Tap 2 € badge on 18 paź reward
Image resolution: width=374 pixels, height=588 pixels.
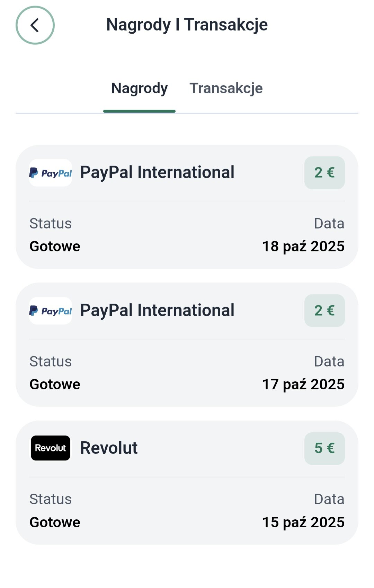click(x=324, y=173)
